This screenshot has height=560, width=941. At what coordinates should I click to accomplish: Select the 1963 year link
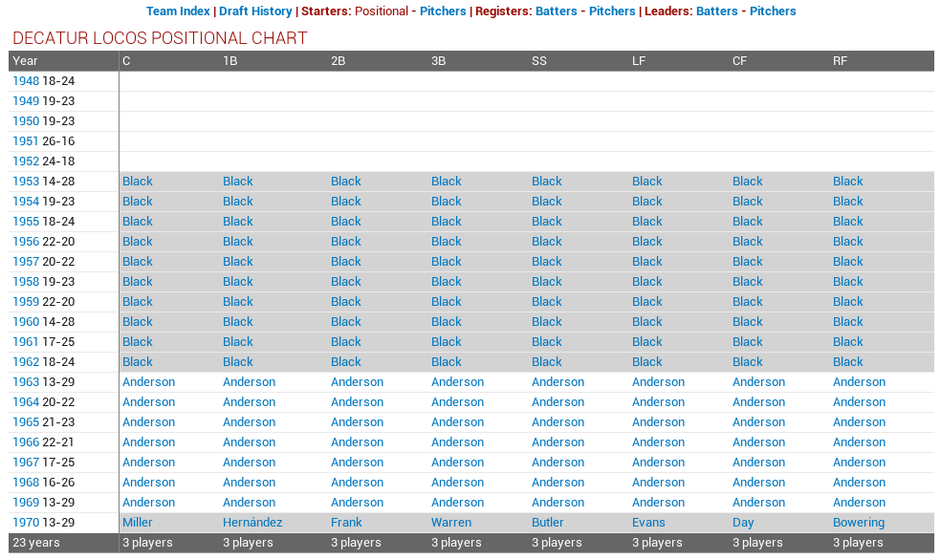tap(26, 382)
